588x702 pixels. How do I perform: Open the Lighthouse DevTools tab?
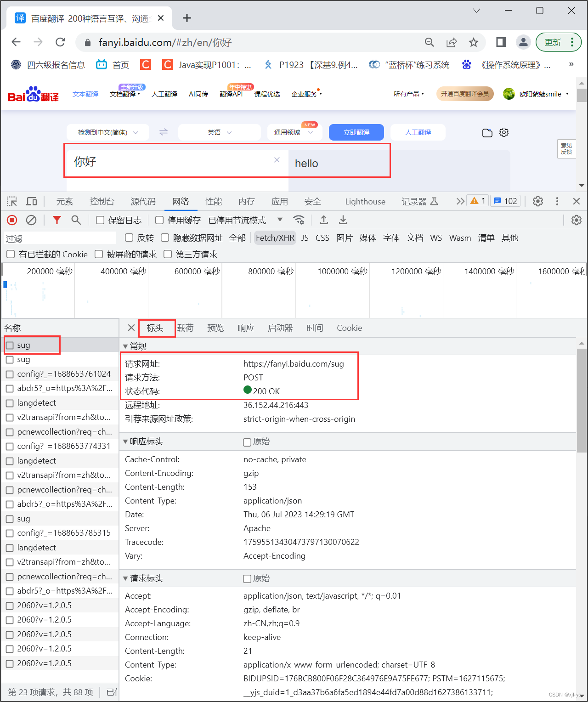[x=365, y=201]
